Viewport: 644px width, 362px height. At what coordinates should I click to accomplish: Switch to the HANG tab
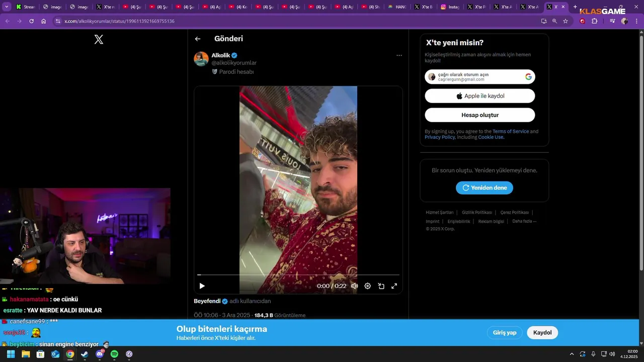click(397, 7)
